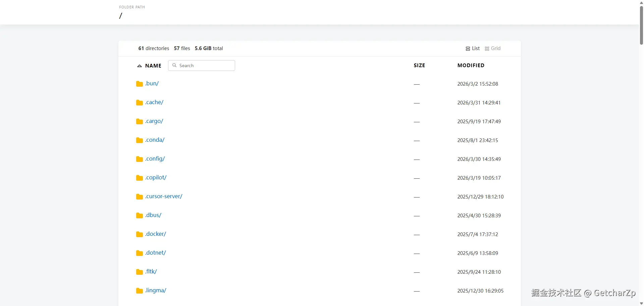Click modified date 2025/8/1 23:42:15
644x306 pixels.
coord(478,140)
